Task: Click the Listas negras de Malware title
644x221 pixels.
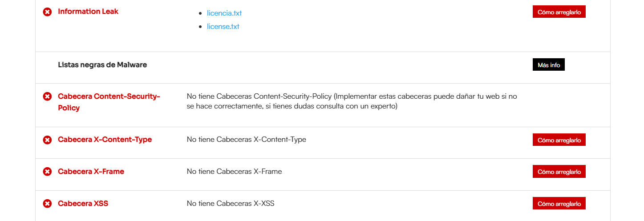Action: coord(102,64)
